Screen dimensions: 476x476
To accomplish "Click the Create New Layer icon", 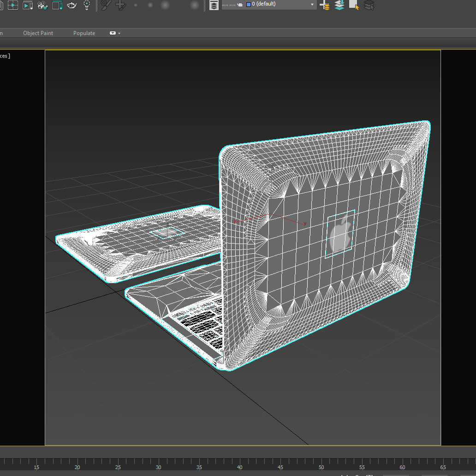I will click(325, 5).
